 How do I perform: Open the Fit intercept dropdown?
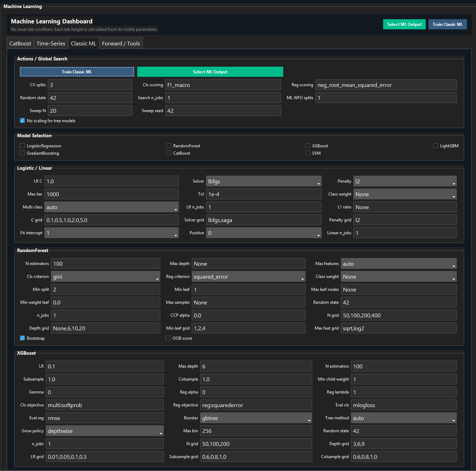click(x=111, y=233)
